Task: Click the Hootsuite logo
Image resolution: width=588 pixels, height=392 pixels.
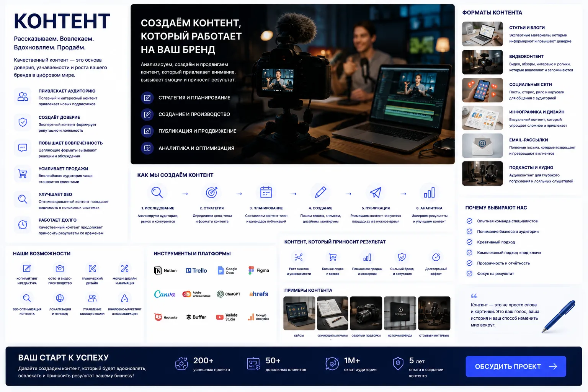Action: tap(166, 317)
